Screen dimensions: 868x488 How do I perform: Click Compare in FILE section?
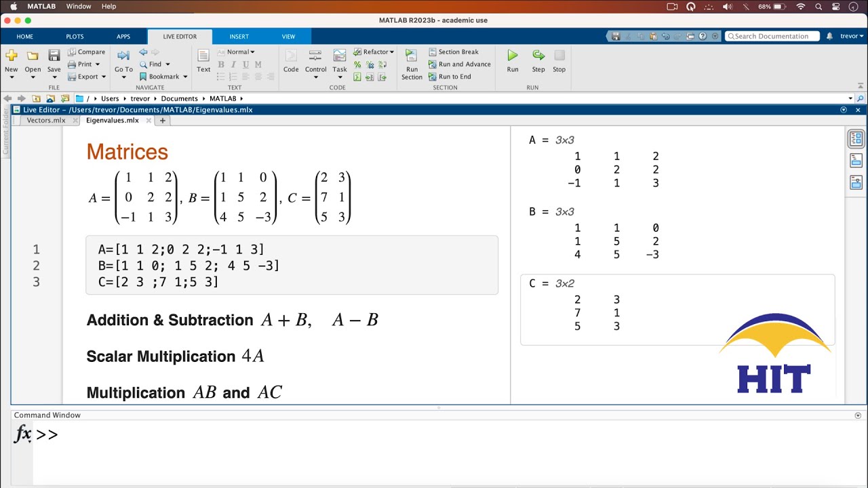86,52
